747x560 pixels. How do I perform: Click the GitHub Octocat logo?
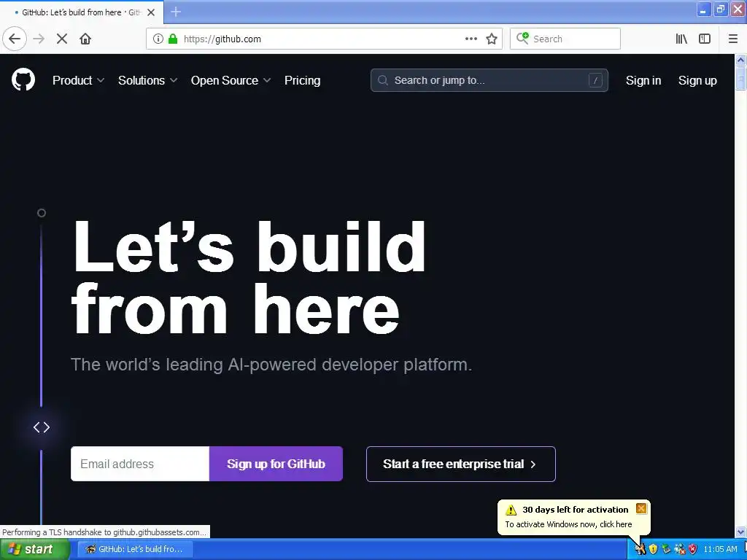pos(23,79)
